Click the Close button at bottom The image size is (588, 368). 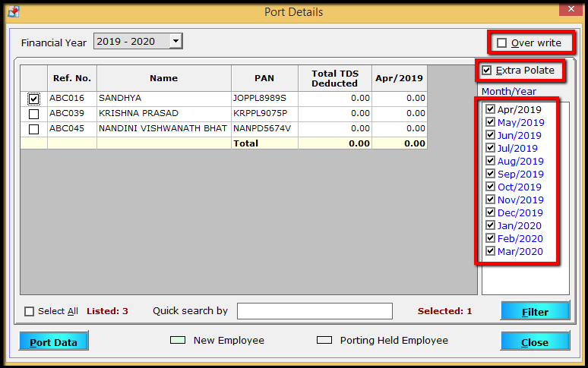535,341
